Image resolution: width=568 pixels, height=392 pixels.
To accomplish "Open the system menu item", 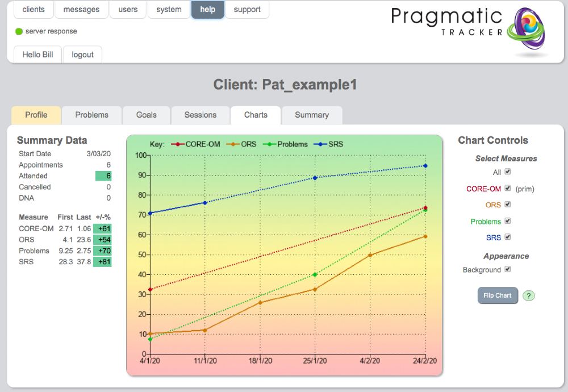I will (169, 9).
